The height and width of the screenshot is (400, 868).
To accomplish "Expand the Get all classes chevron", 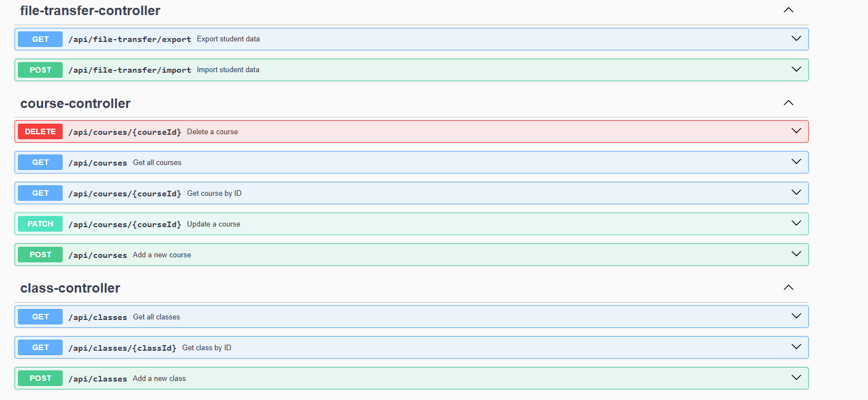I will (796, 316).
